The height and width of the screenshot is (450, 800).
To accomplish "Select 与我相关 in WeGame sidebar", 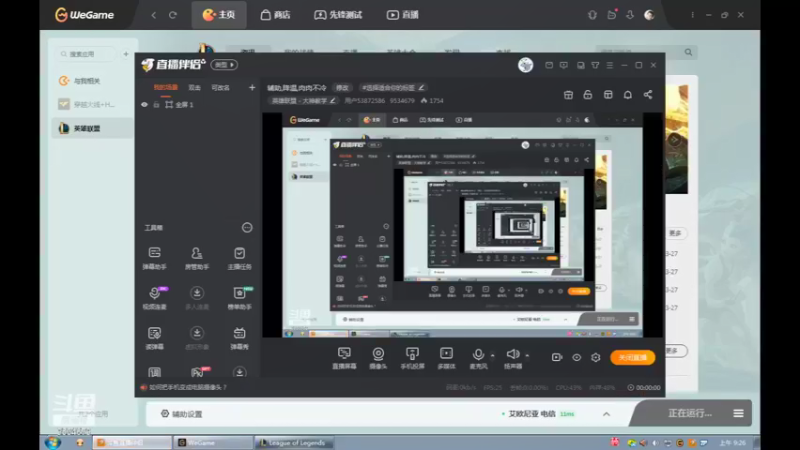I will pos(92,81).
